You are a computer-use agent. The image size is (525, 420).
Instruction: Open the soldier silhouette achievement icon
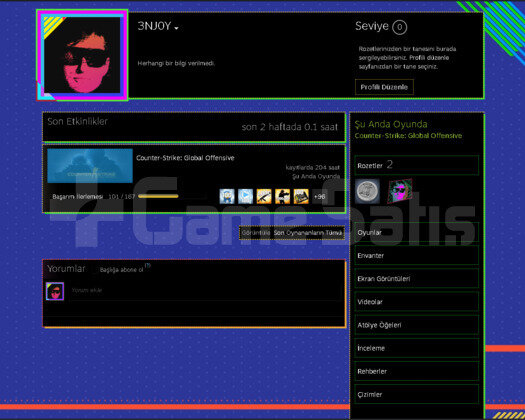click(x=282, y=196)
